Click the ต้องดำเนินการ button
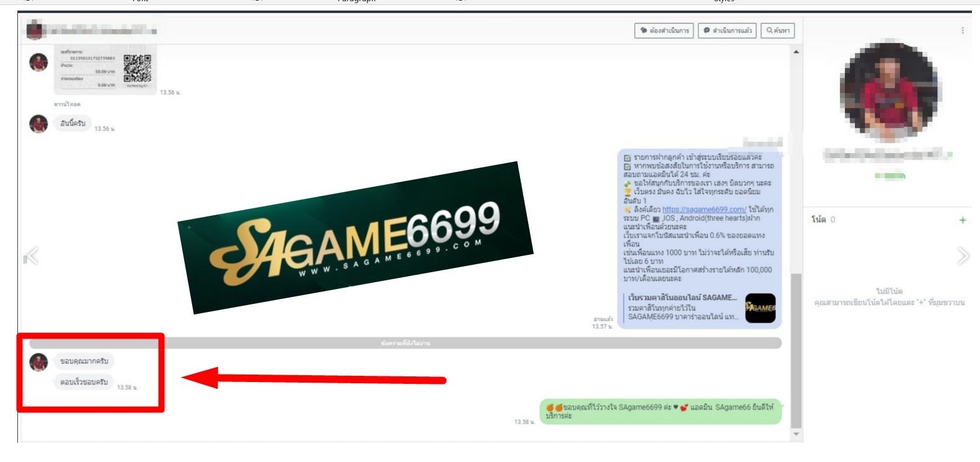The image size is (980, 462). pyautogui.click(x=664, y=30)
